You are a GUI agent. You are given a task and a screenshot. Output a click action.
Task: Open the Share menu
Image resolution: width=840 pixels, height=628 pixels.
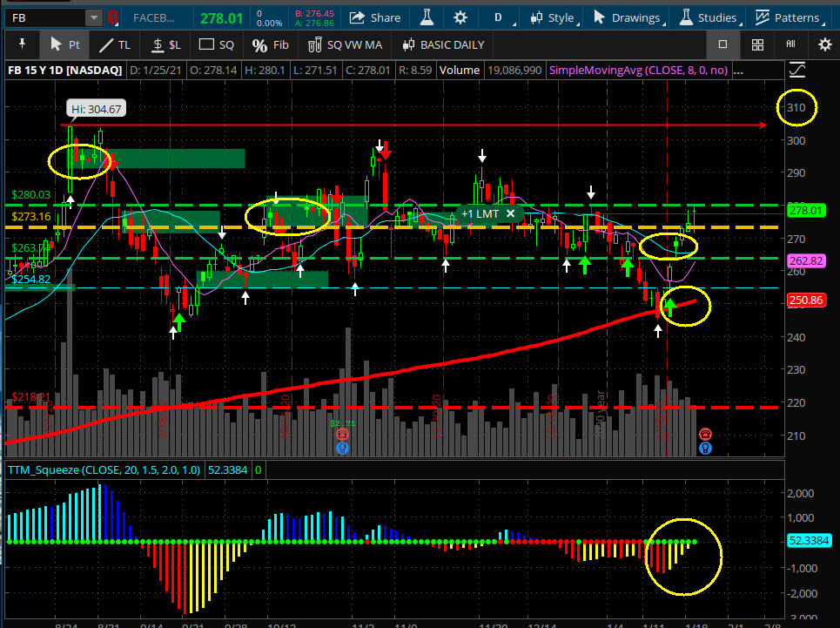click(x=374, y=17)
